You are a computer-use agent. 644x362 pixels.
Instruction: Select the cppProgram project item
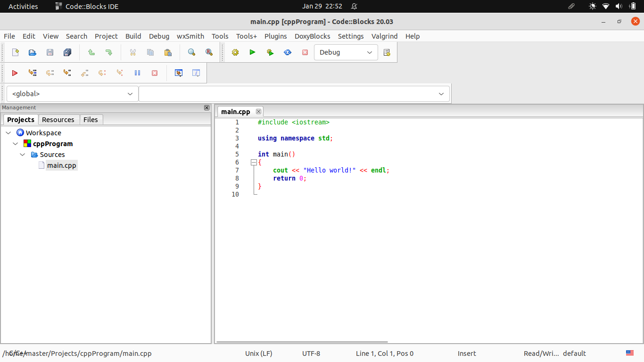point(53,144)
